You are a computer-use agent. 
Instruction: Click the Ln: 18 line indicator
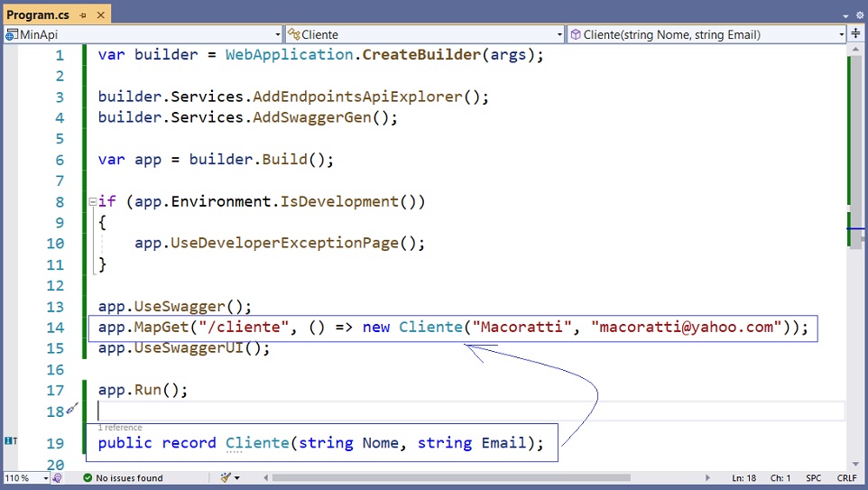click(x=743, y=478)
